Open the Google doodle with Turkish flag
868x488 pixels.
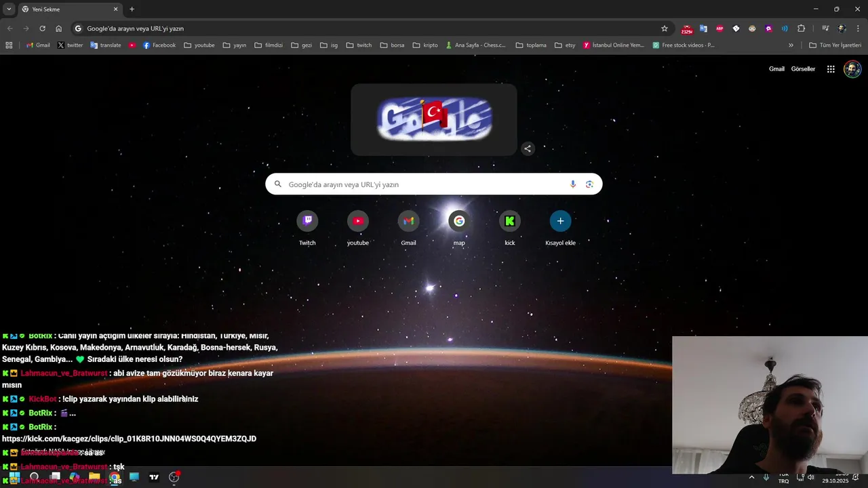(434, 119)
